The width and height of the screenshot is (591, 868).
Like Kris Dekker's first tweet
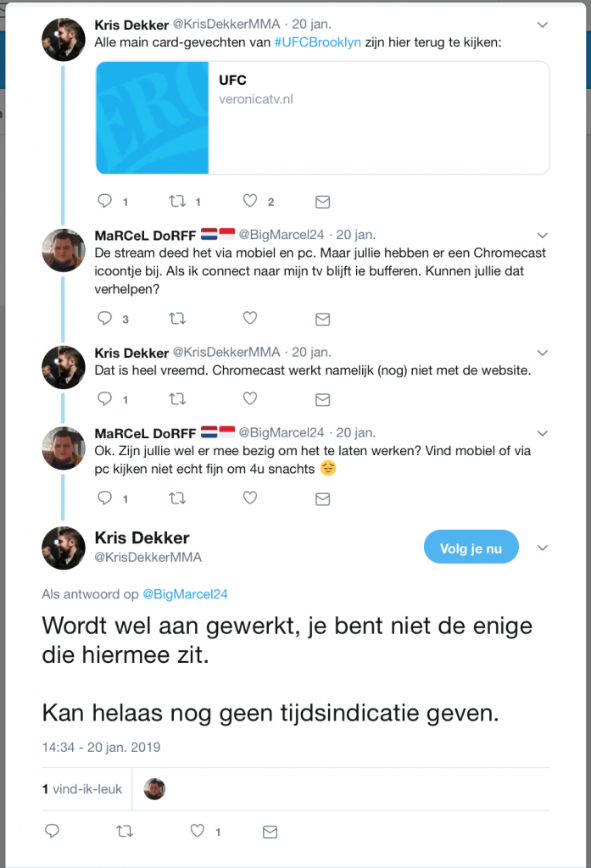pyautogui.click(x=249, y=201)
